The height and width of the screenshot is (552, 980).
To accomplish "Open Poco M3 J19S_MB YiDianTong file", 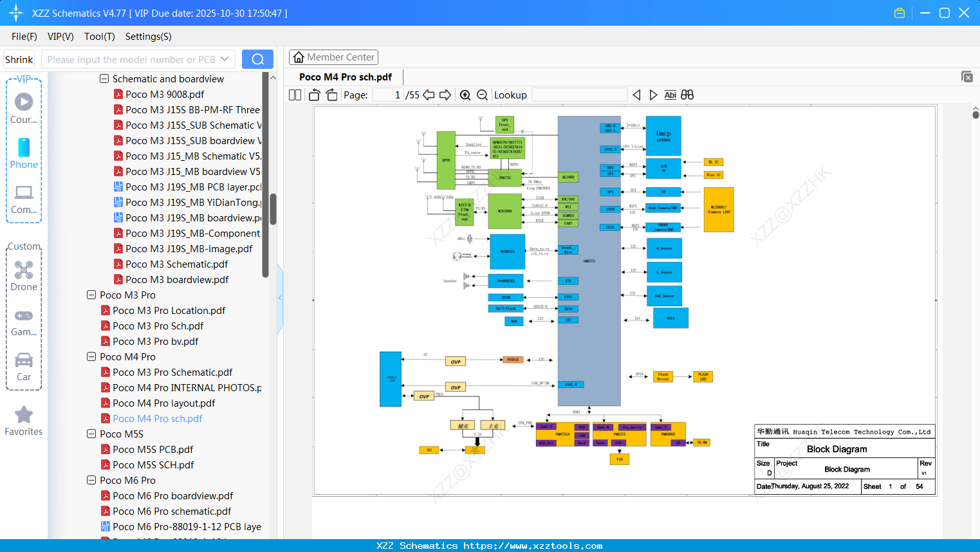I will click(193, 203).
